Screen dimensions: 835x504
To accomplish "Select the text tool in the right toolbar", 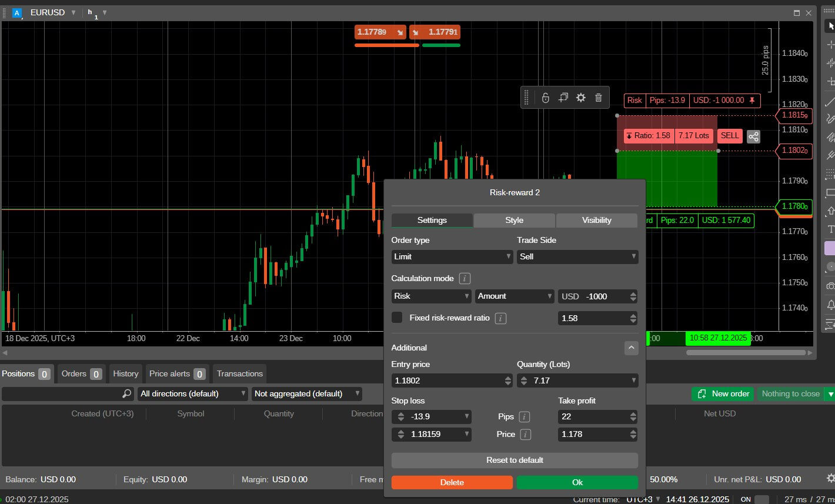I will pyautogui.click(x=830, y=229).
